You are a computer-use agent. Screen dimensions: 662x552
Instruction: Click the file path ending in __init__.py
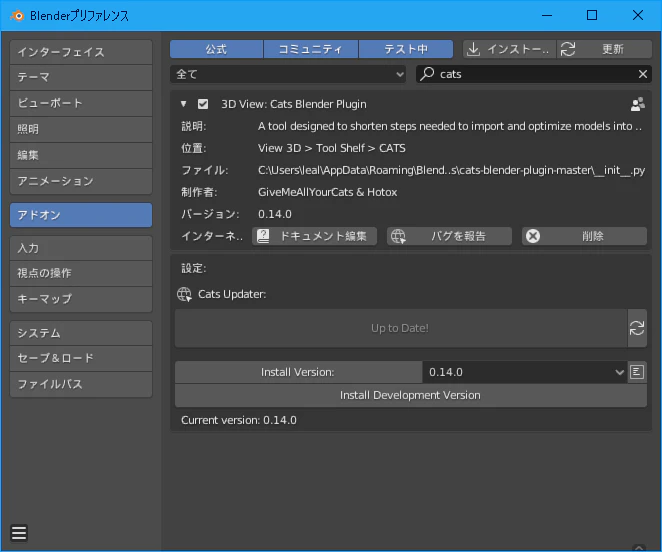(451, 170)
